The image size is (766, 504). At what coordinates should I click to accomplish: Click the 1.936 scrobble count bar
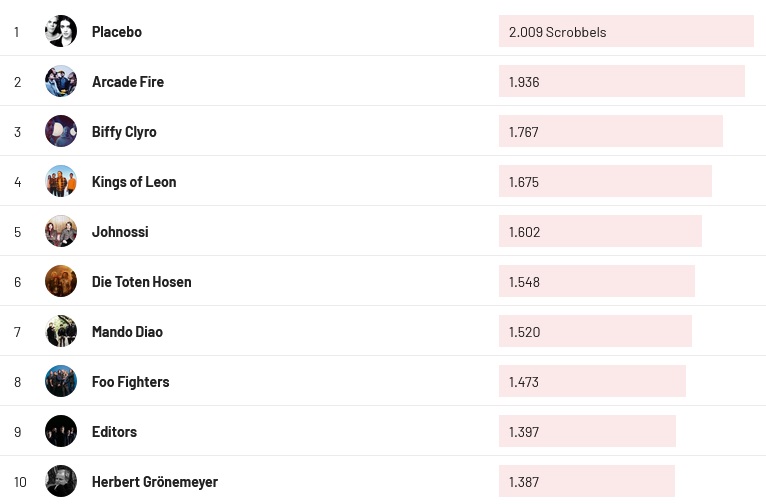621,81
